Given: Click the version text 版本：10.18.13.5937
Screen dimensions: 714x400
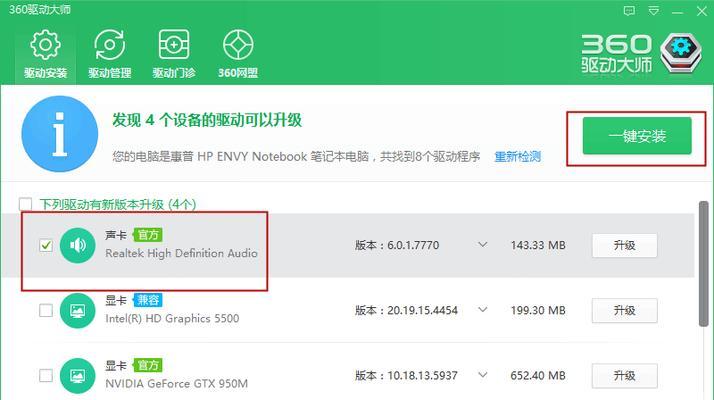Looking at the screenshot, I should 406,376.
